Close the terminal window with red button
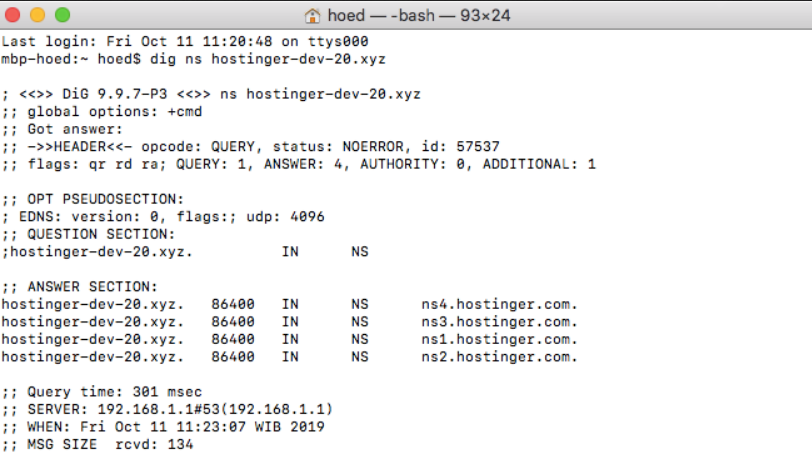This screenshot has height=457, width=812. pyautogui.click(x=16, y=16)
